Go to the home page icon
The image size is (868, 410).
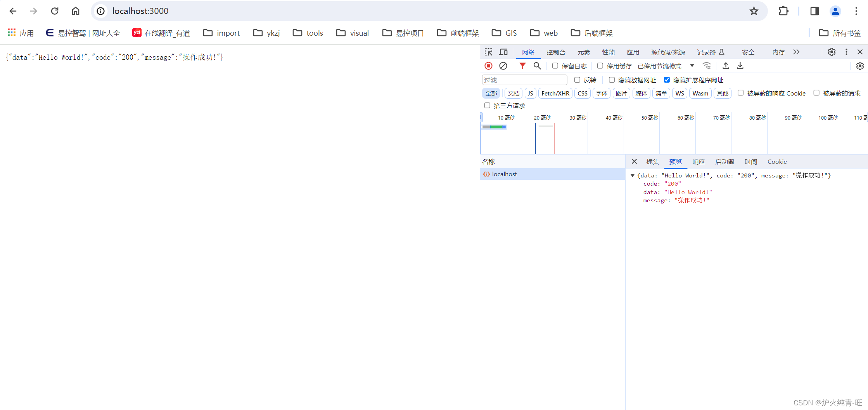click(x=76, y=11)
